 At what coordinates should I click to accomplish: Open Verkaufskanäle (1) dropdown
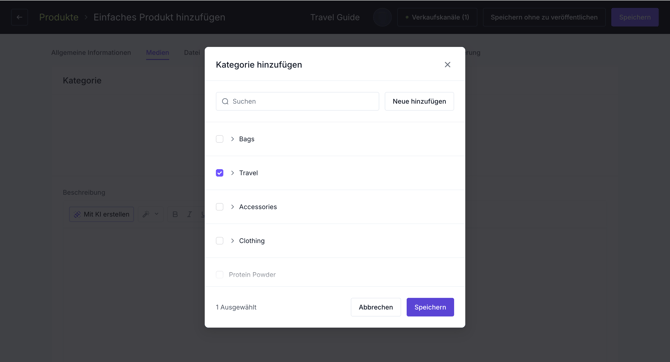click(437, 17)
